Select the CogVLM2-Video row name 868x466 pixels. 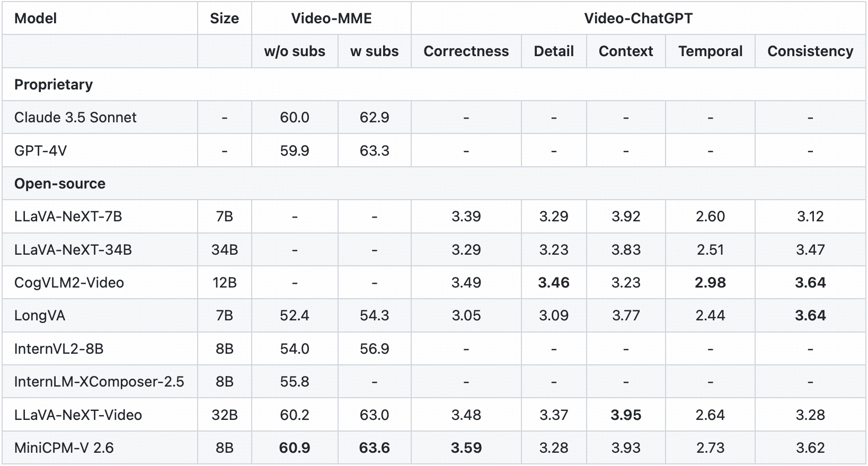69,283
